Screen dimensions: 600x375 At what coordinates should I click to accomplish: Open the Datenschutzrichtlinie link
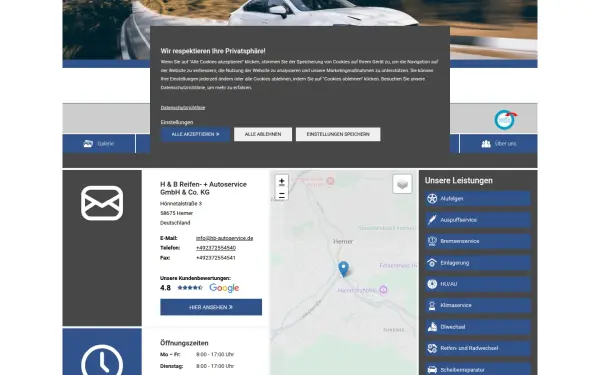183,108
